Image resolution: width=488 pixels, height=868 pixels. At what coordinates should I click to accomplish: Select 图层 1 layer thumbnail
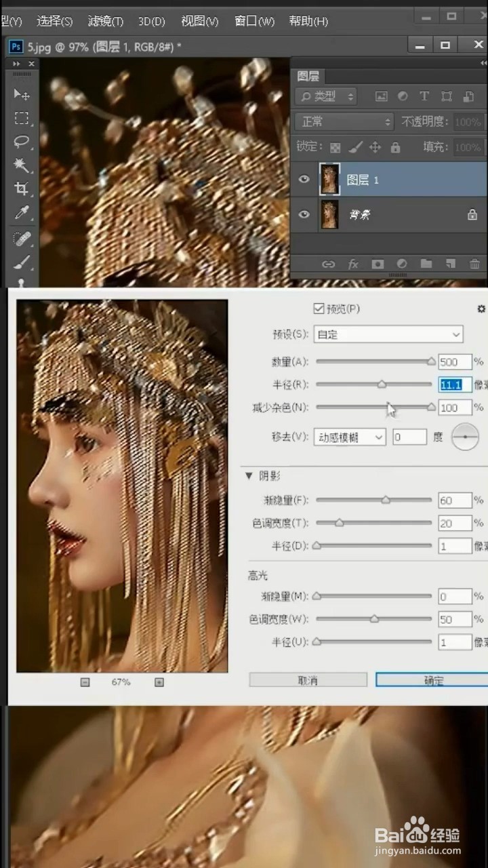point(329,179)
